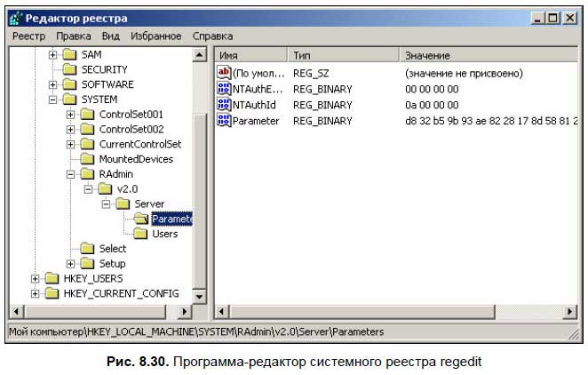Open the Реестр menu
The image size is (588, 375).
pyautogui.click(x=28, y=36)
